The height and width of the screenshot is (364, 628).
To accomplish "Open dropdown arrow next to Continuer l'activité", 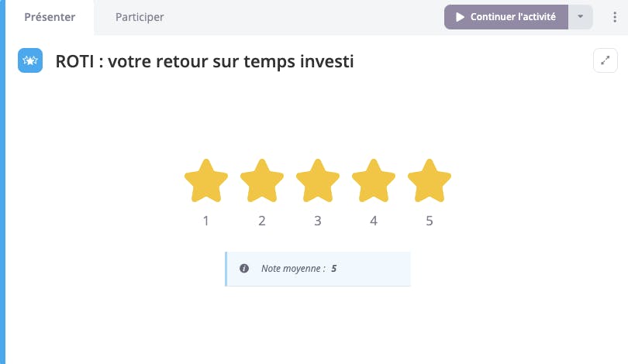I will coord(581,17).
